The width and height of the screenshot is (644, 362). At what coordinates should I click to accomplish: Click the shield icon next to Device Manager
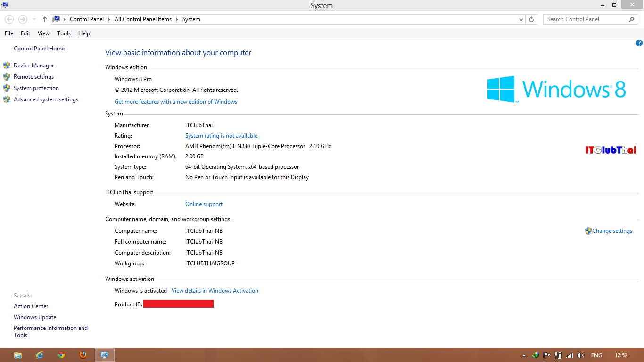7,66
